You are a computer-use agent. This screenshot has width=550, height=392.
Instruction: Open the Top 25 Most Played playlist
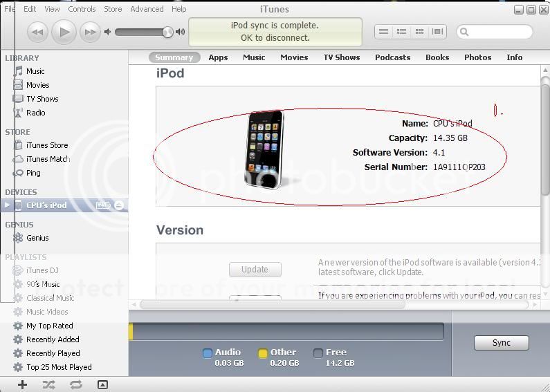coord(59,367)
